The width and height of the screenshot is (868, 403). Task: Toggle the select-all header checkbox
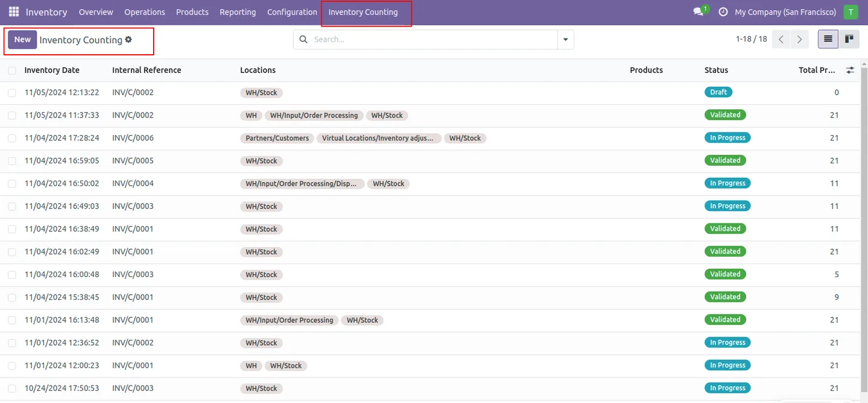click(x=12, y=70)
